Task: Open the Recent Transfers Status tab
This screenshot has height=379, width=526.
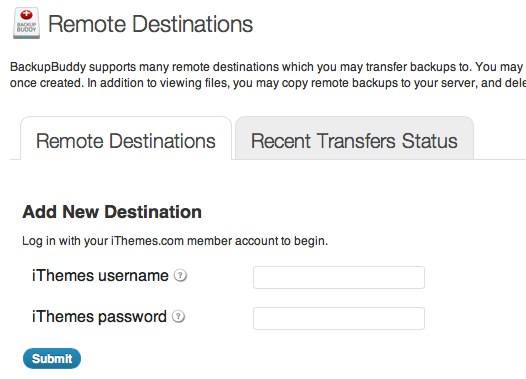Action: (354, 140)
